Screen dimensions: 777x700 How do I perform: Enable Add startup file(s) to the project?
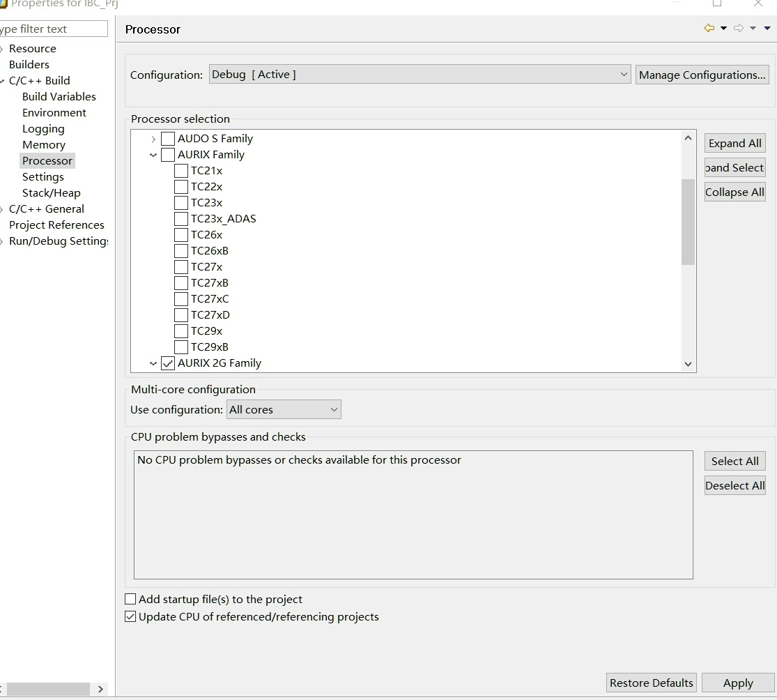(130, 599)
